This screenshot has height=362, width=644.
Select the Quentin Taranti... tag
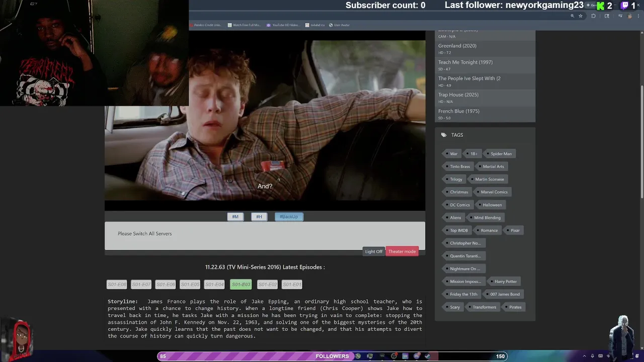[x=465, y=256]
